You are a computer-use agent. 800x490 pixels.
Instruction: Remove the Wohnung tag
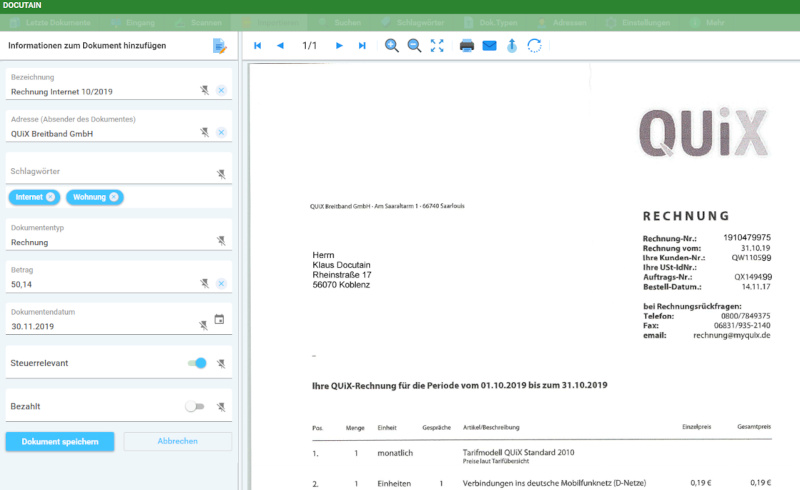coord(114,197)
